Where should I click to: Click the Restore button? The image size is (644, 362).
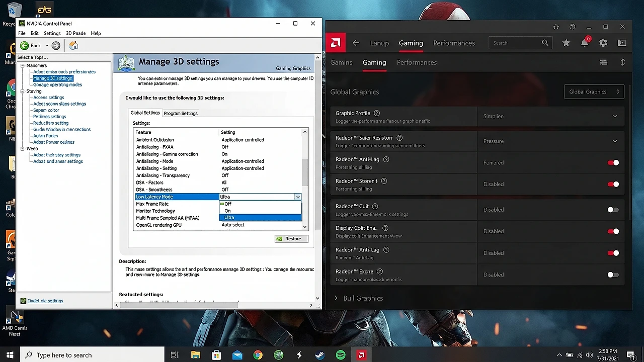(x=291, y=239)
